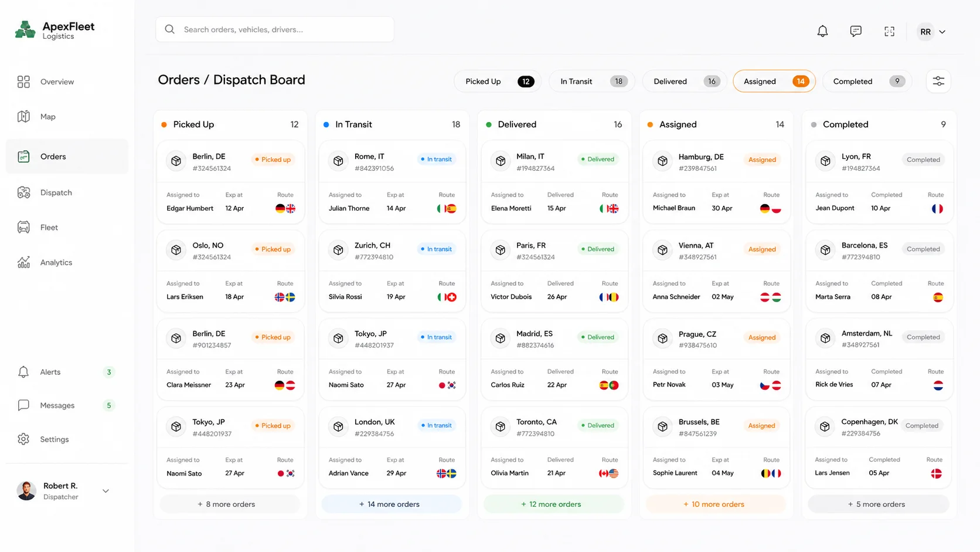Image resolution: width=980 pixels, height=552 pixels.
Task: Click the Orders clipboard icon
Action: tap(23, 157)
